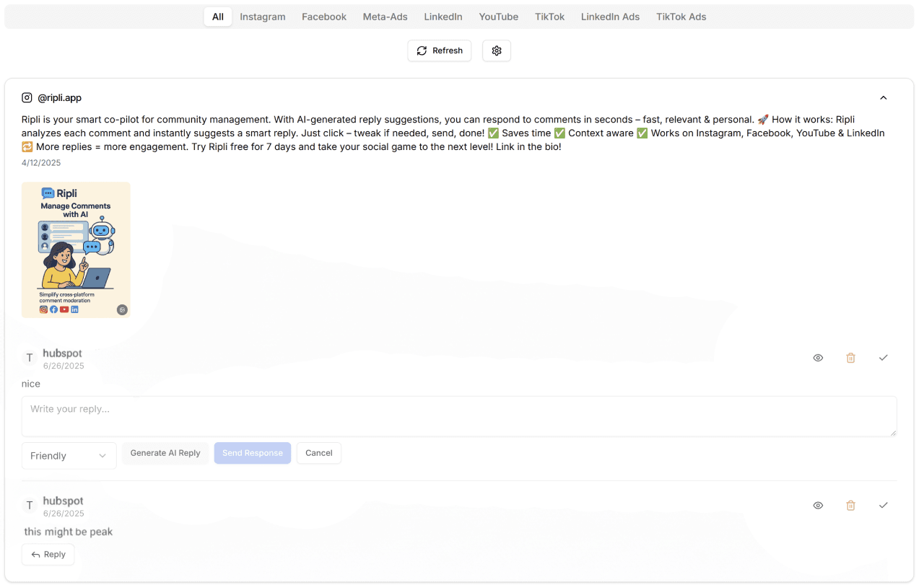Click the refresh arrows icon
924x585 pixels.
pyautogui.click(x=422, y=50)
